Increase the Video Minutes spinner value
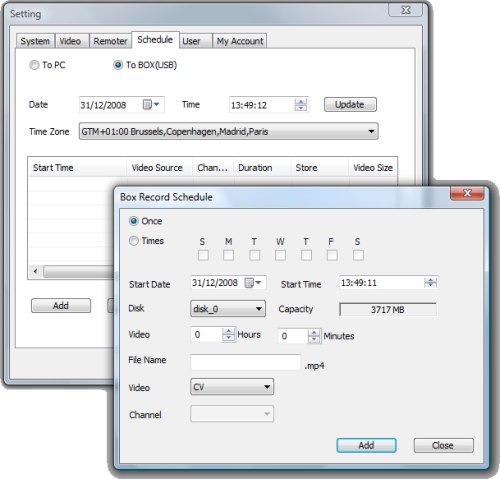 [x=314, y=333]
